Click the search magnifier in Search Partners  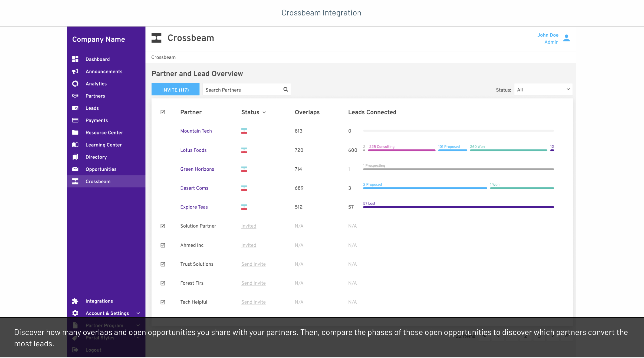click(286, 89)
